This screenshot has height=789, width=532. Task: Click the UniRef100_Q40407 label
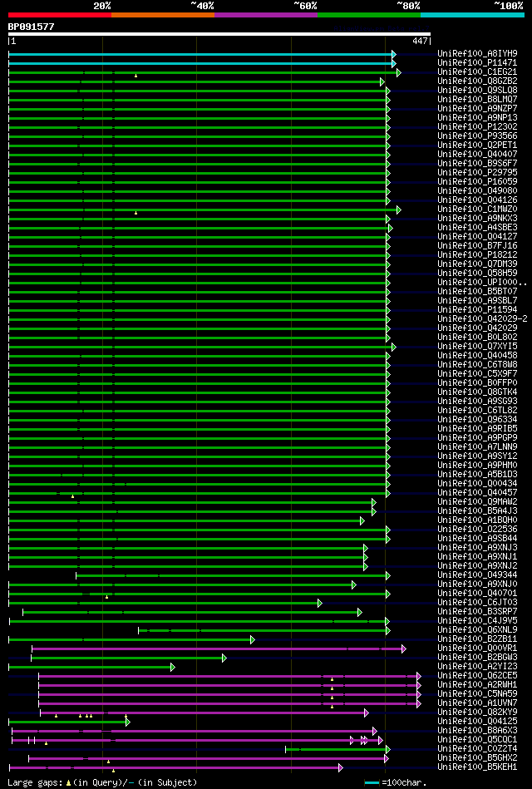[478, 155]
